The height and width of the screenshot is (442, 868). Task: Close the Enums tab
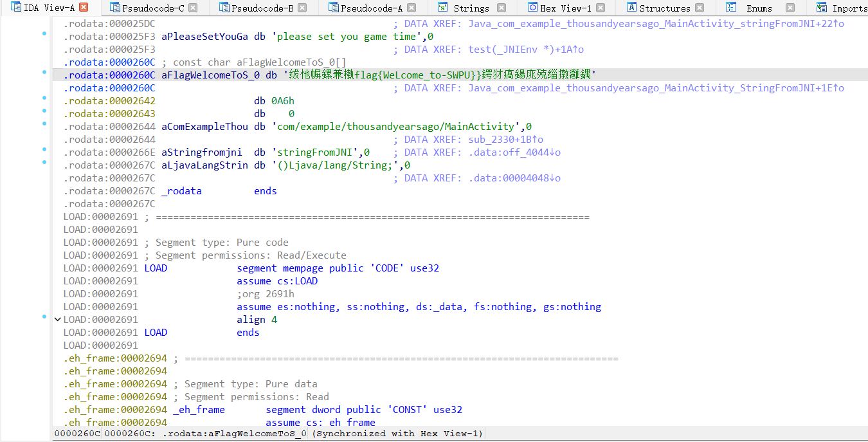[789, 8]
